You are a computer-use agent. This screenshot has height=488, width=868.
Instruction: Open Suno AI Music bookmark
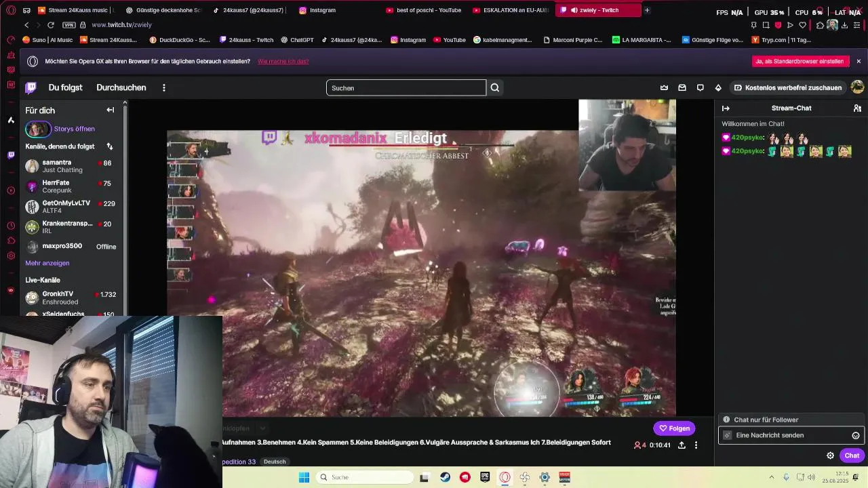point(47,40)
